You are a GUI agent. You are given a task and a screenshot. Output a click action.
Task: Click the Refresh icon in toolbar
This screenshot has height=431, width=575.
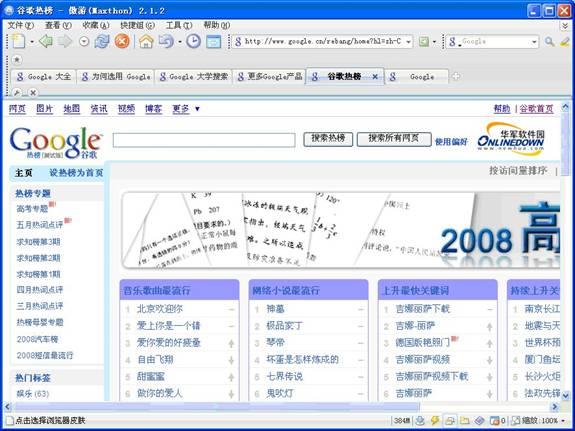pyautogui.click(x=102, y=41)
